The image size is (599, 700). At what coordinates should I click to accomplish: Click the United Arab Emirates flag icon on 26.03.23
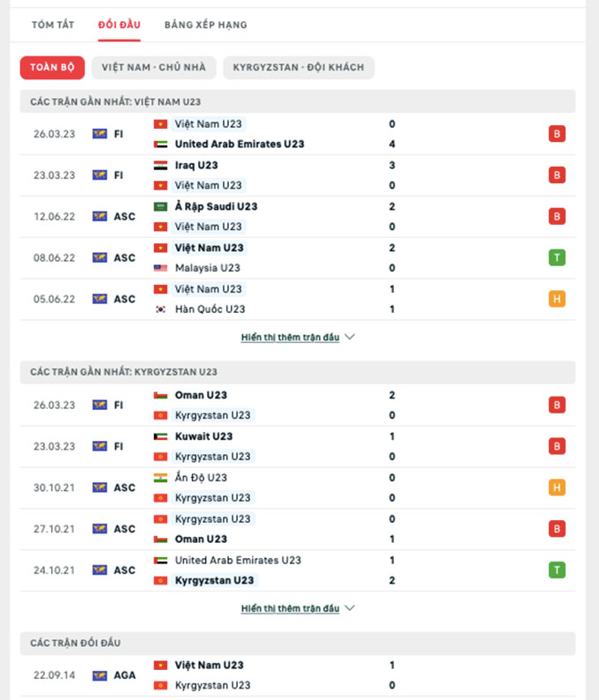click(160, 145)
